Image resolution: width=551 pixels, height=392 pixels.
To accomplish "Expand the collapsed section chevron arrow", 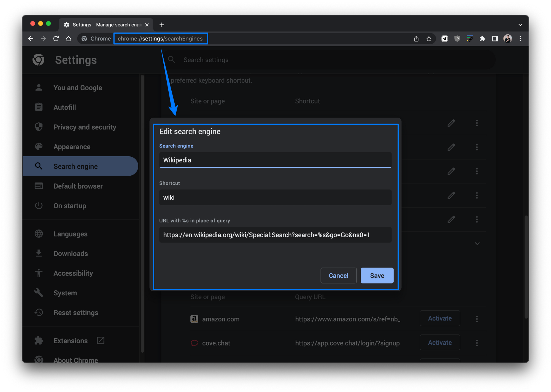I will 477,244.
